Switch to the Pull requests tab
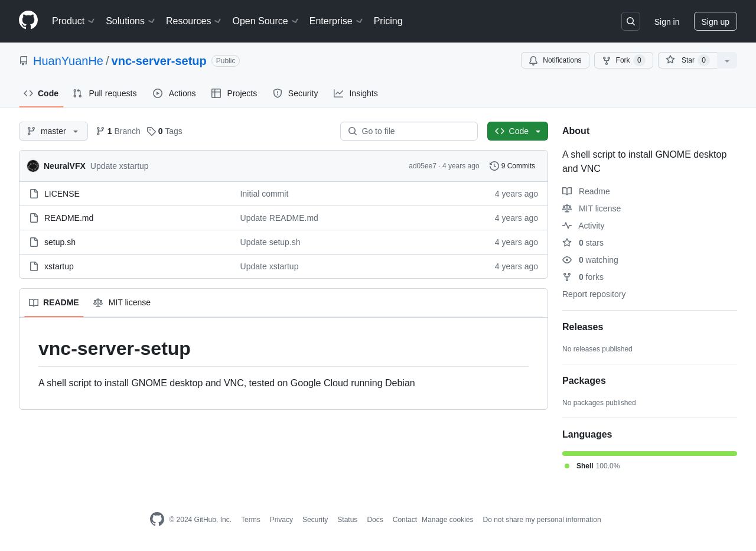The height and width of the screenshot is (551, 756). click(x=105, y=93)
